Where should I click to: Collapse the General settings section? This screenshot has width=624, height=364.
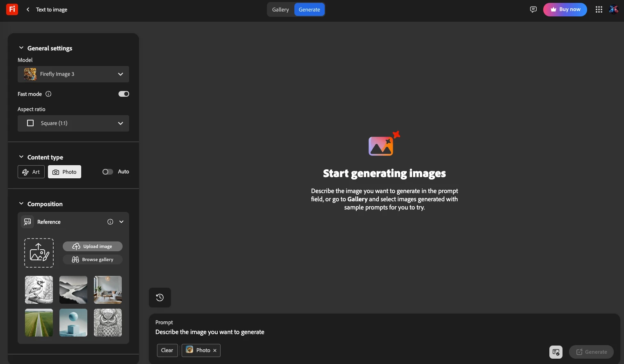tap(21, 48)
